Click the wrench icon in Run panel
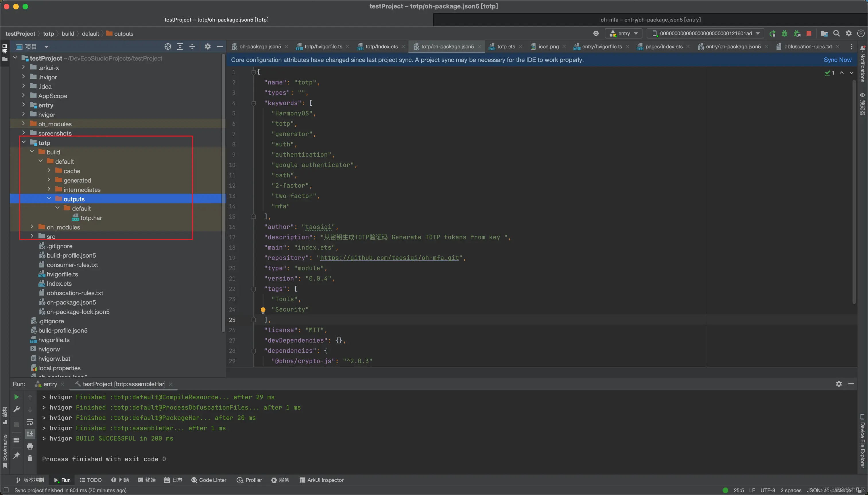Viewport: 868px width, 495px height. 16,409
